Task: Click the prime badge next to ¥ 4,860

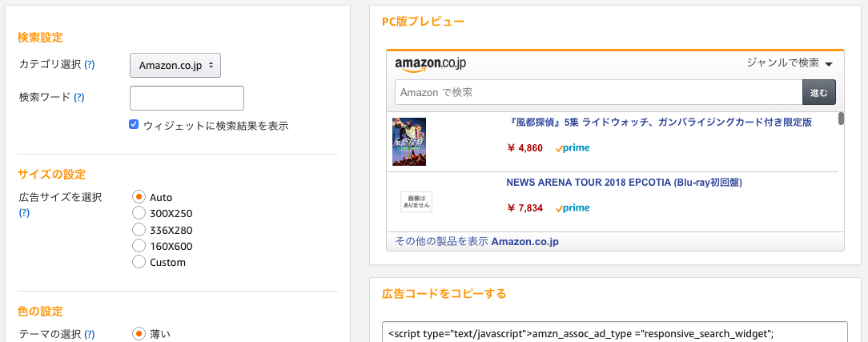Action: (x=573, y=147)
